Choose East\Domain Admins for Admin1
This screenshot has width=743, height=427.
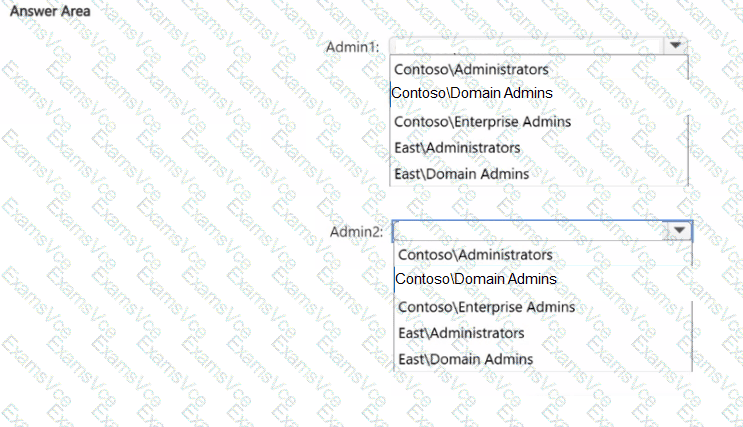(x=462, y=174)
